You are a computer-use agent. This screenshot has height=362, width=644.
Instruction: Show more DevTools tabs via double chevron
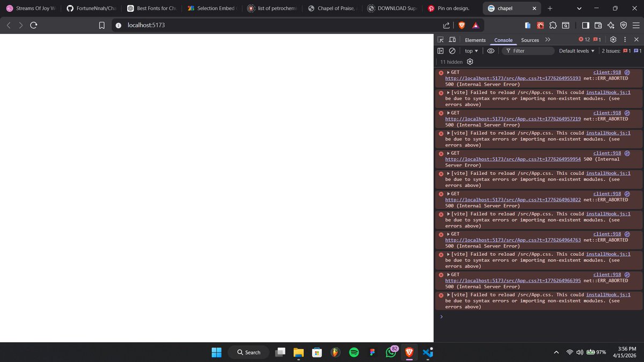548,40
